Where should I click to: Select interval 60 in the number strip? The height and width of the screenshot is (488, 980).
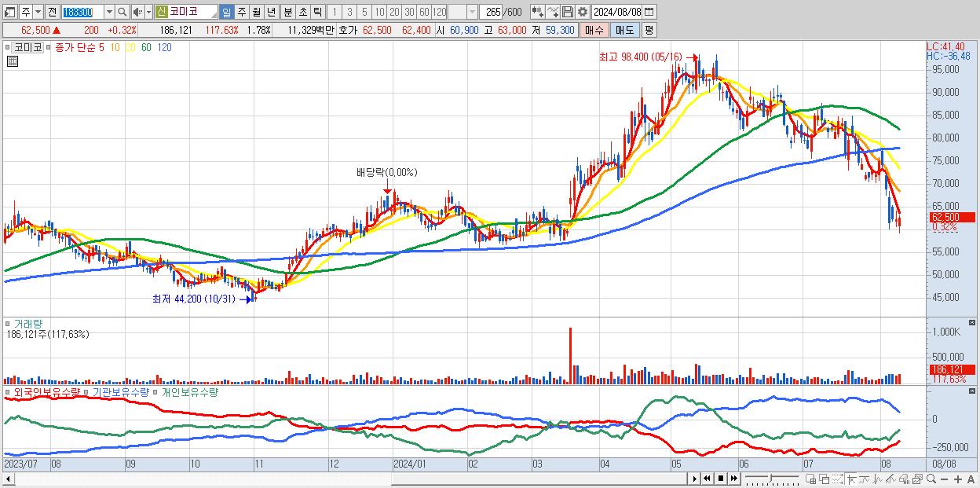[x=424, y=12]
